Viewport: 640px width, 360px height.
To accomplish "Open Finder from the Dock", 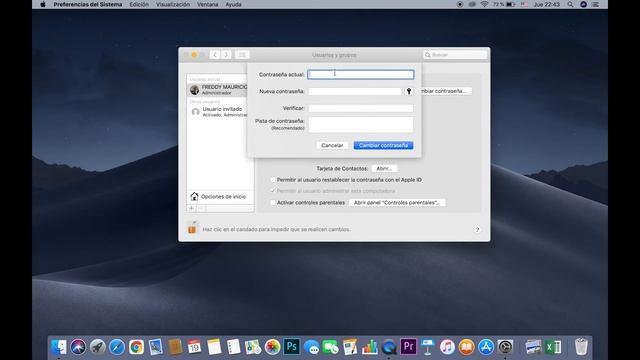I will tap(59, 347).
